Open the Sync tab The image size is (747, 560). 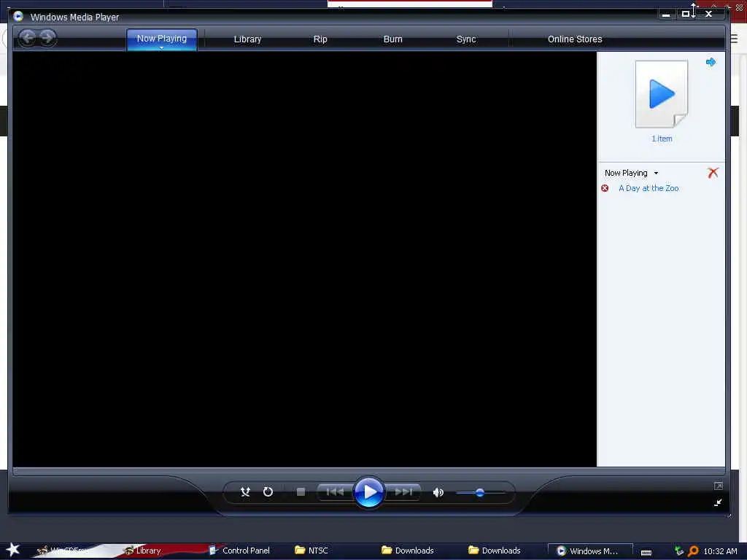coord(466,39)
